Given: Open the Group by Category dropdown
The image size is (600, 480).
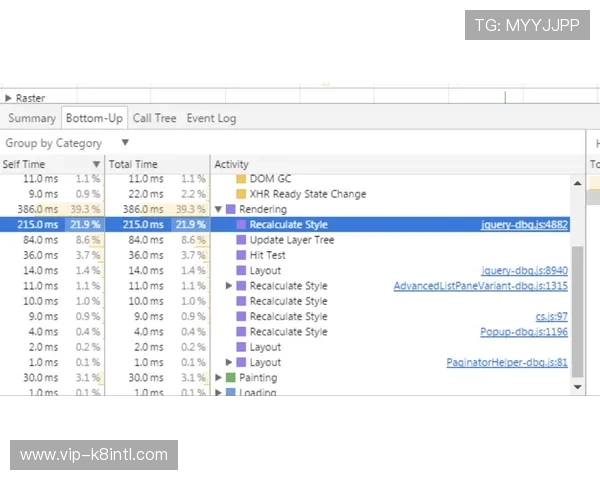Looking at the screenshot, I should (124, 143).
